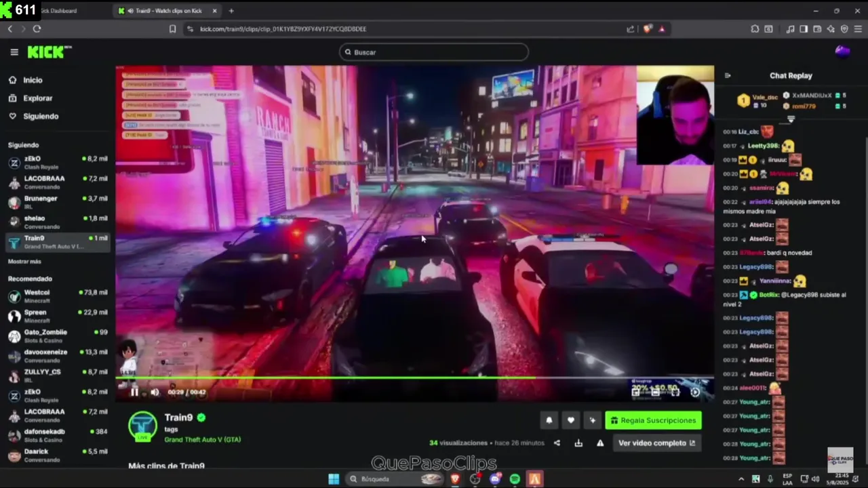Expand Mostrar más in following list
This screenshot has width=868, height=488.
24,262
